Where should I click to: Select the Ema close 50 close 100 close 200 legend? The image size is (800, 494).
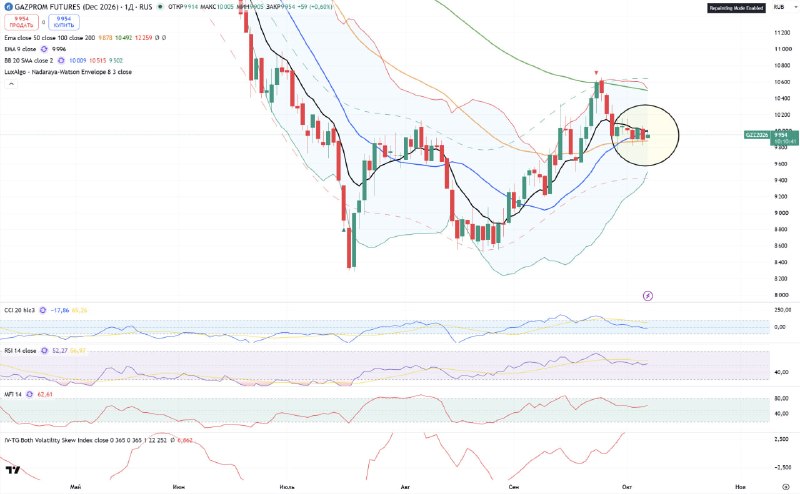(x=49, y=38)
